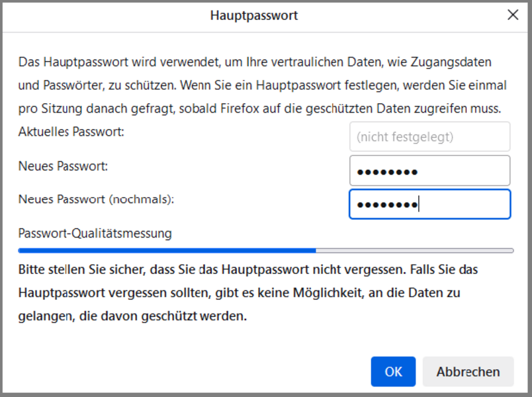Screen dimensions: 532x397
Task: Click the 'Passwort-Qualitätsmessung' label
Action: [95, 234]
